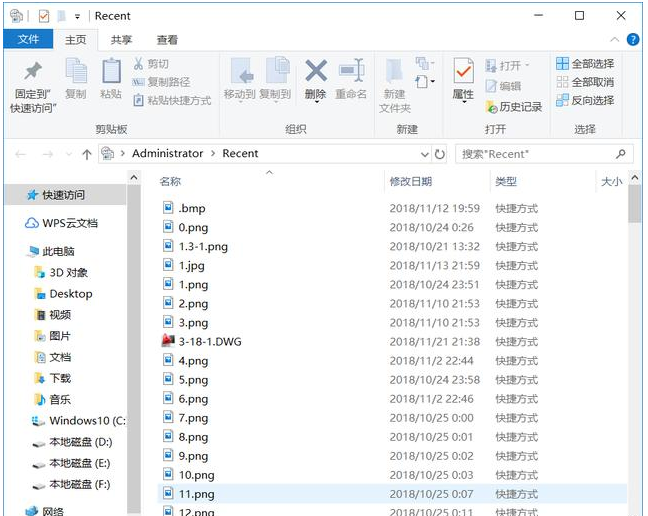648x516 pixels.
Task: Select This PC (此电脑) in navigation pane
Action: [x=51, y=251]
